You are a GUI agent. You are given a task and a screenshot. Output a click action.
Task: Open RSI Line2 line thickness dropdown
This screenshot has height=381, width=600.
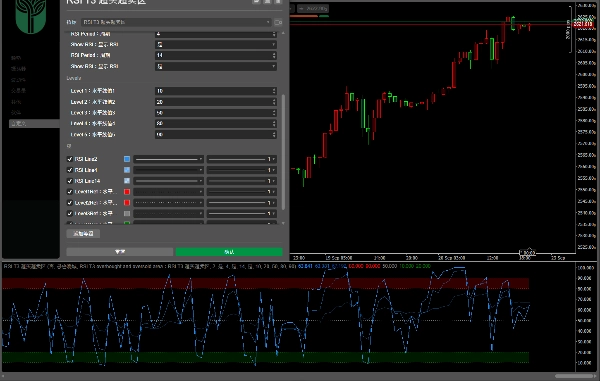[x=242, y=159]
